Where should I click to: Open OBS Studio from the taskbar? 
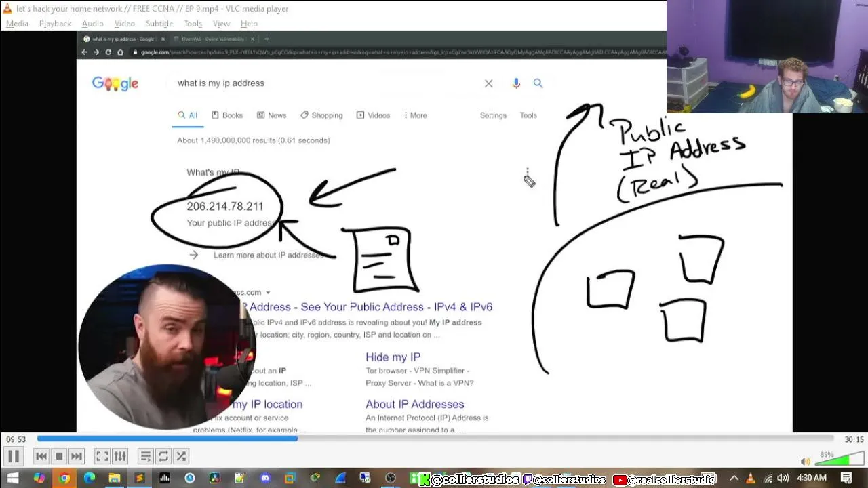click(x=391, y=479)
